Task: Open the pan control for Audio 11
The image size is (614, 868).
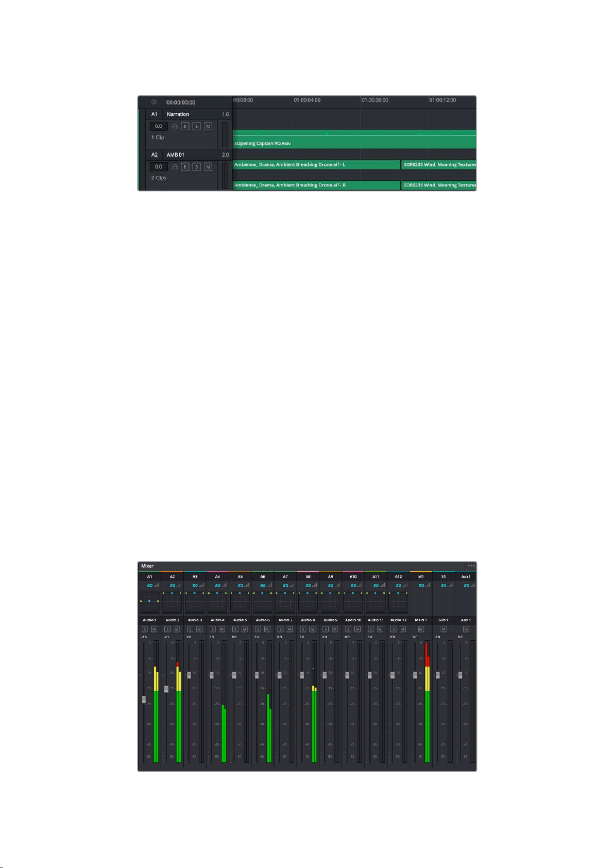Action: [376, 602]
